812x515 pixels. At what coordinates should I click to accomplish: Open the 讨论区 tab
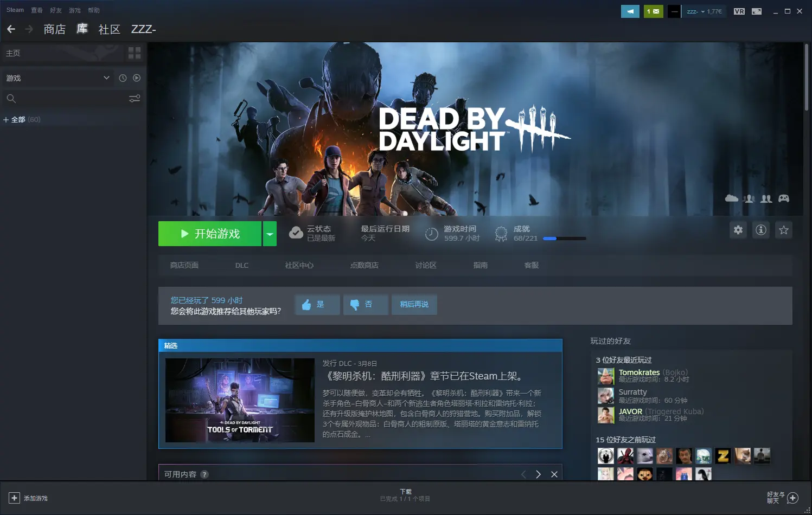click(x=426, y=265)
